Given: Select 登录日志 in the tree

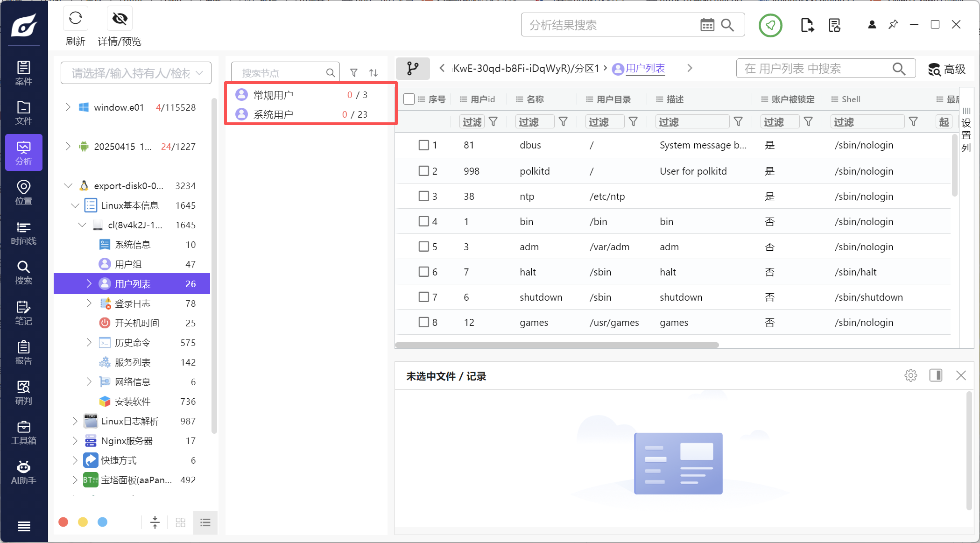Looking at the screenshot, I should (x=133, y=303).
